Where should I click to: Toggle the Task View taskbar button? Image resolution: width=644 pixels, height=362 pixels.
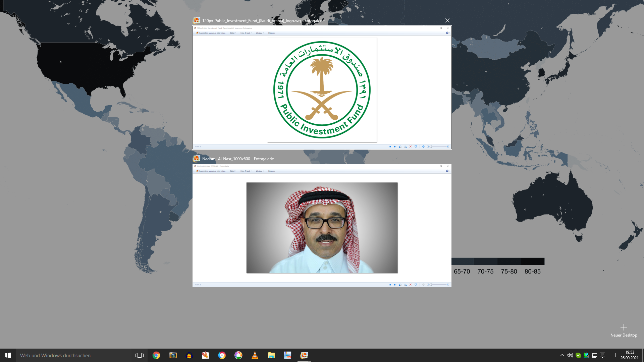[140, 355]
